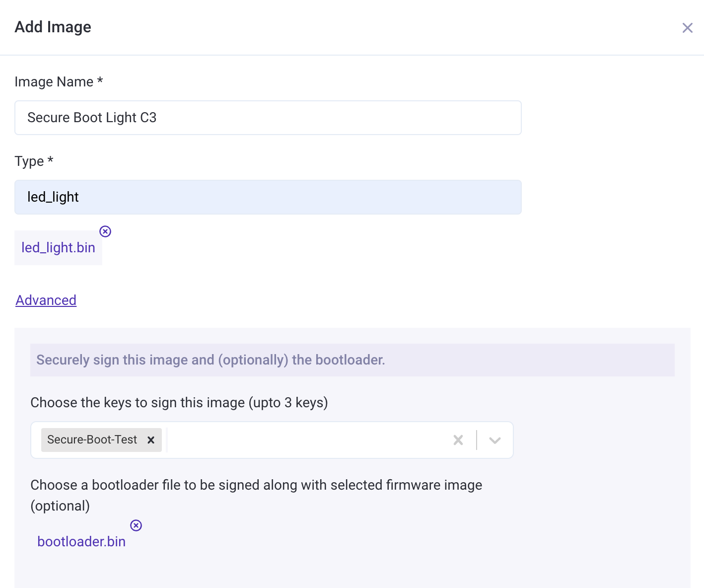Click the Type input field
This screenshot has width=704, height=588.
[268, 197]
